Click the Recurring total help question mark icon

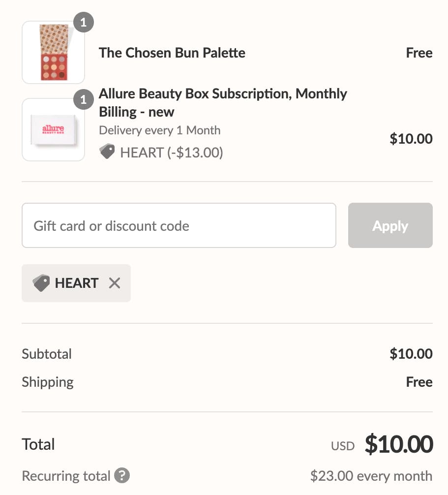[x=122, y=476]
